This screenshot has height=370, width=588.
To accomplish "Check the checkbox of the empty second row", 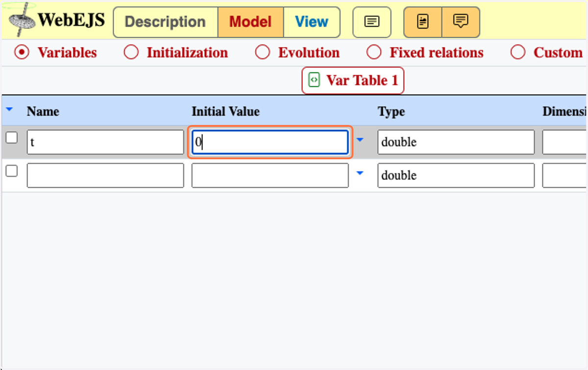I will (11, 171).
